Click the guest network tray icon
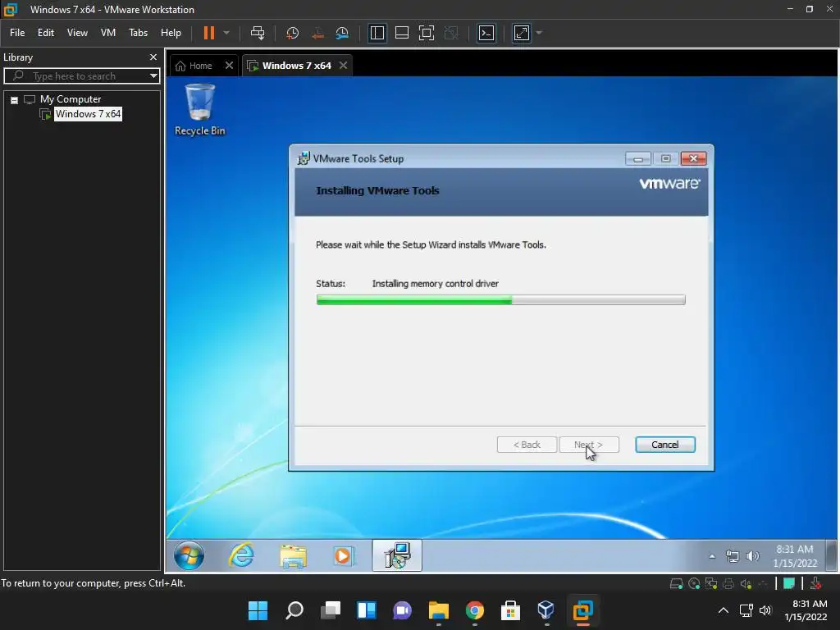 click(733, 556)
